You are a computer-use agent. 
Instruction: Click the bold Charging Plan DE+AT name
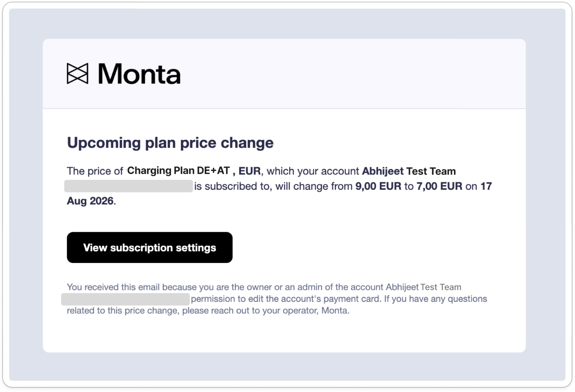[178, 171]
